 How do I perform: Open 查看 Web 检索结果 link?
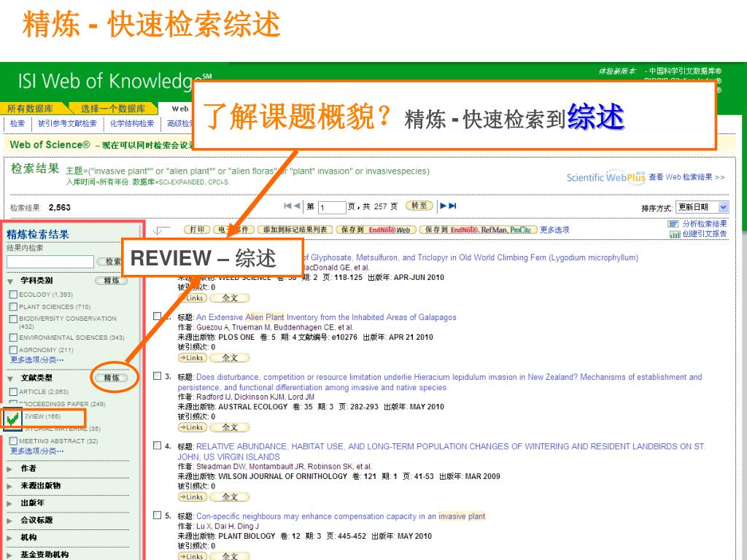[686, 177]
